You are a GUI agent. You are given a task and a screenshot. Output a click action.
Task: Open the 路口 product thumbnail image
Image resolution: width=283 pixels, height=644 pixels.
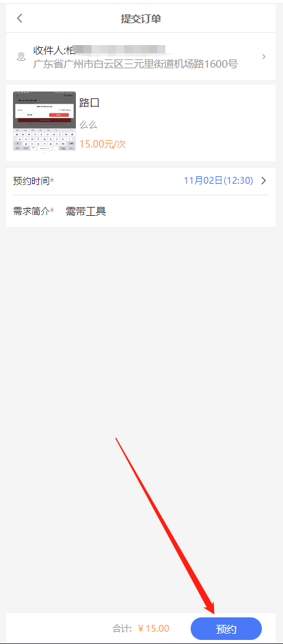pos(44,121)
